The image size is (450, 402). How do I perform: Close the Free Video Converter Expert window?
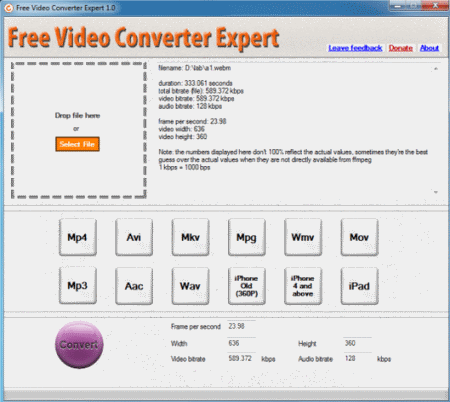pos(435,6)
